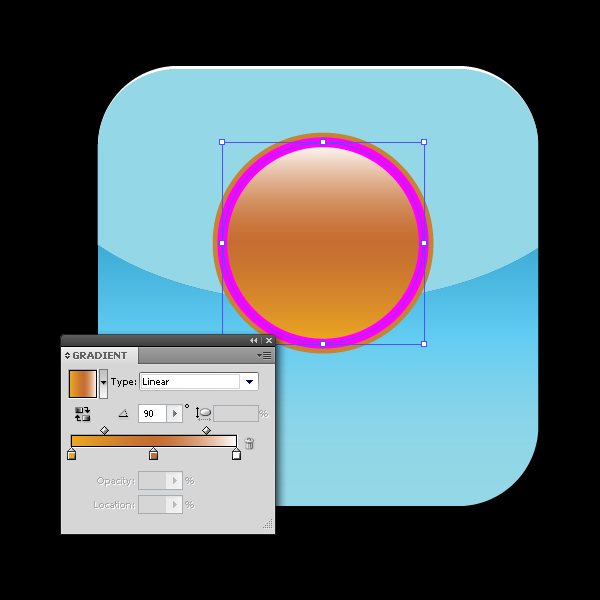Click the gradient slider bar
Viewport: 600px width, 600px height.
[x=154, y=441]
